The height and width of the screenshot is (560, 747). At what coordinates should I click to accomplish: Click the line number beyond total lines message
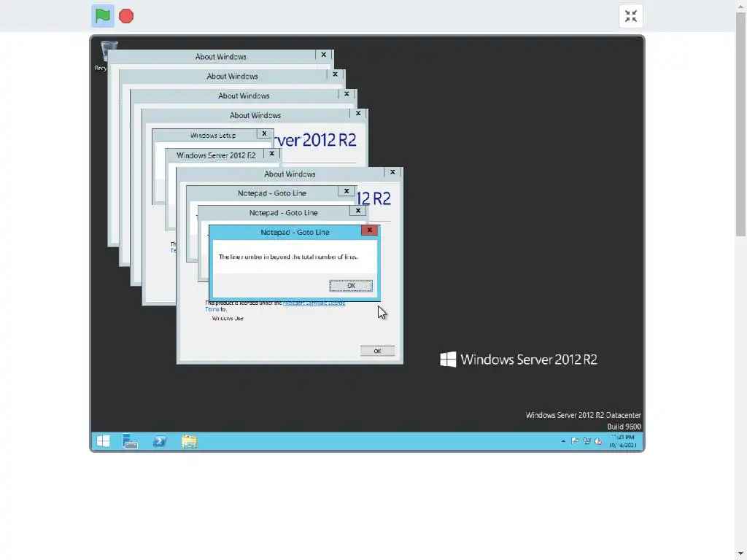point(288,257)
